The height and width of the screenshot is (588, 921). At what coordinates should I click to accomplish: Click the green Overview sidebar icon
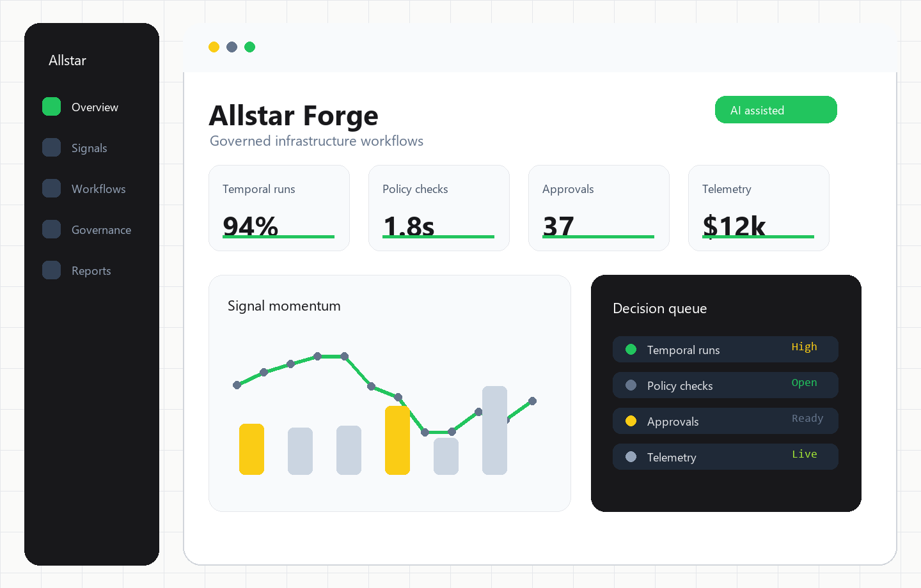[x=51, y=107]
